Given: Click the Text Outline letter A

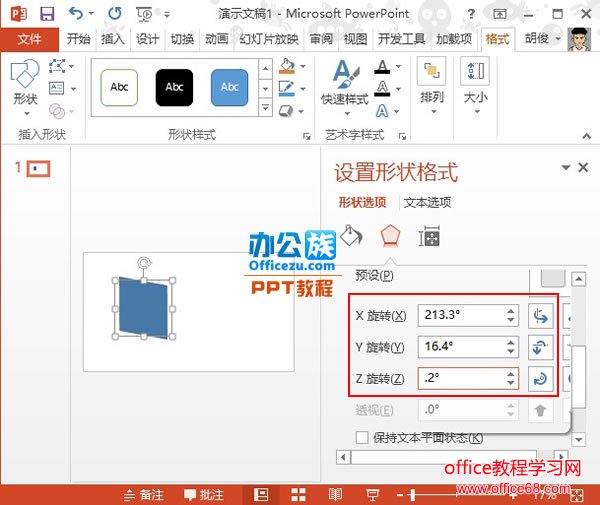Looking at the screenshot, I should [x=382, y=89].
